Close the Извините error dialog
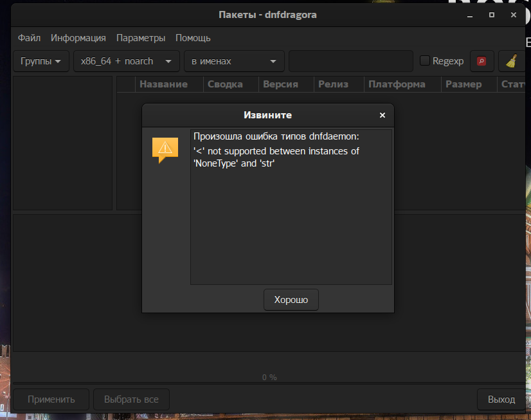This screenshot has width=531, height=420. (382, 115)
